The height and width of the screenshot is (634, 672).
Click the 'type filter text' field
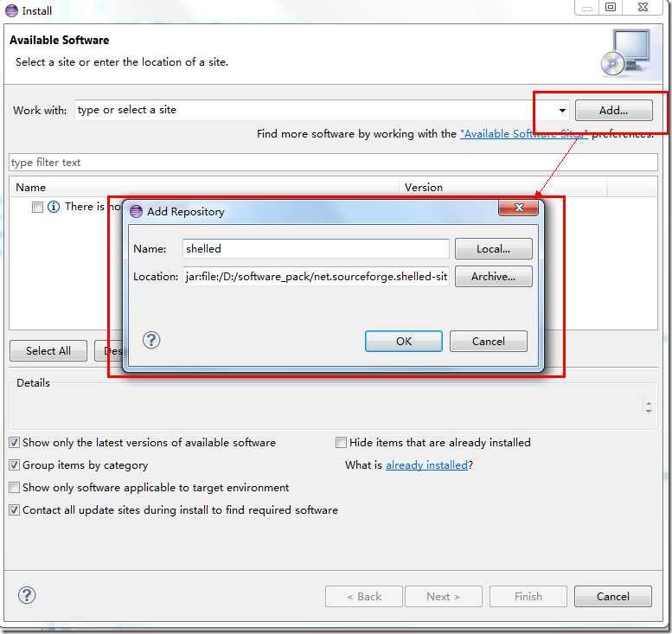click(x=333, y=163)
